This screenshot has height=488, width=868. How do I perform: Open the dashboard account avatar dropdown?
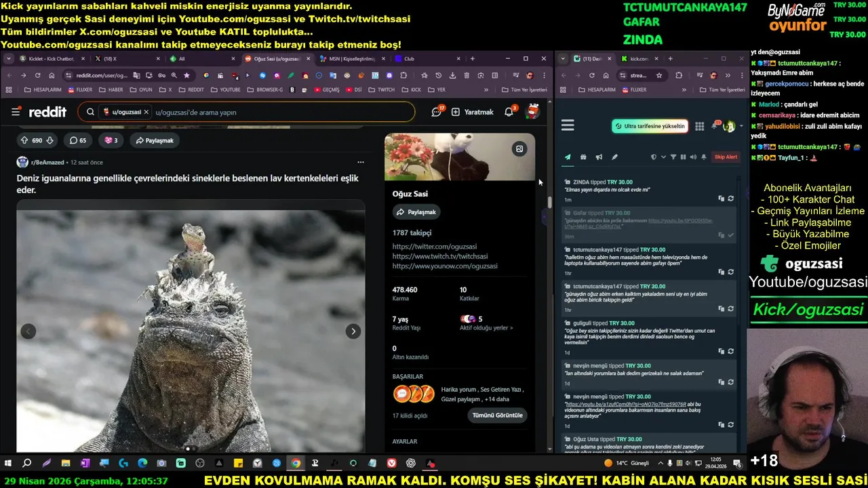pos(731,126)
